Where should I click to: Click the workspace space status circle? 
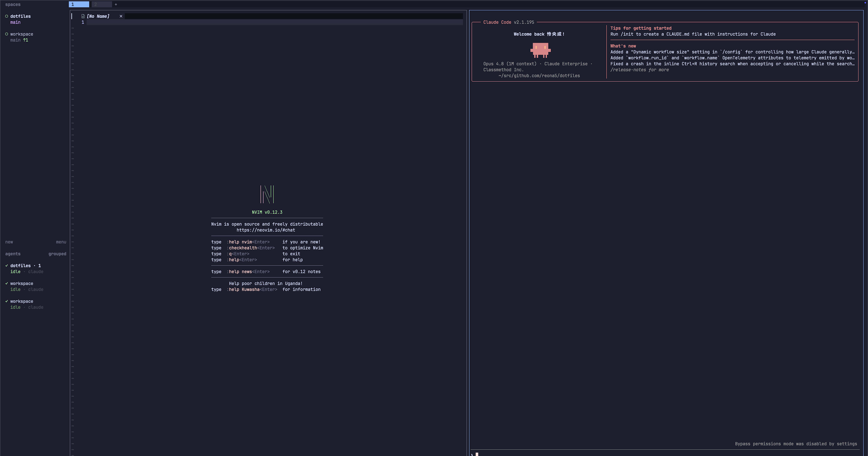[6, 34]
